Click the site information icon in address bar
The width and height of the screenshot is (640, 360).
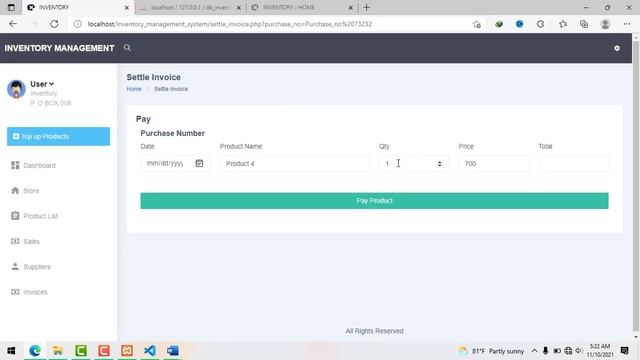point(77,24)
